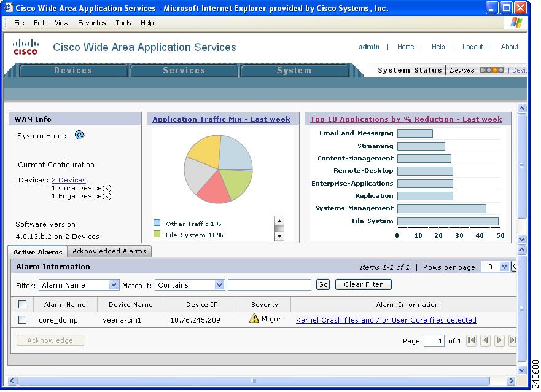Sort by Device Name column header

pos(131,304)
